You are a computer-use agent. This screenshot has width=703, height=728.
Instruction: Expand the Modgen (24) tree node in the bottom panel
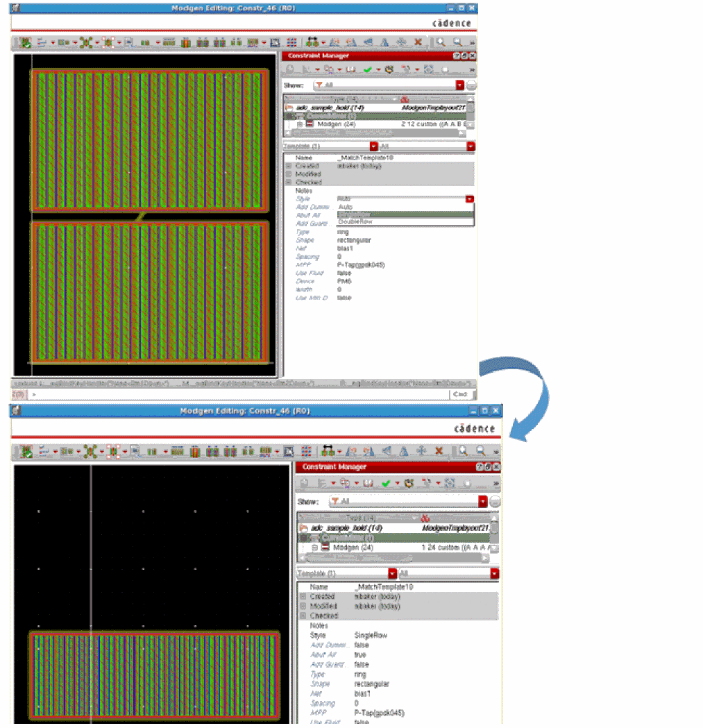coord(315,548)
